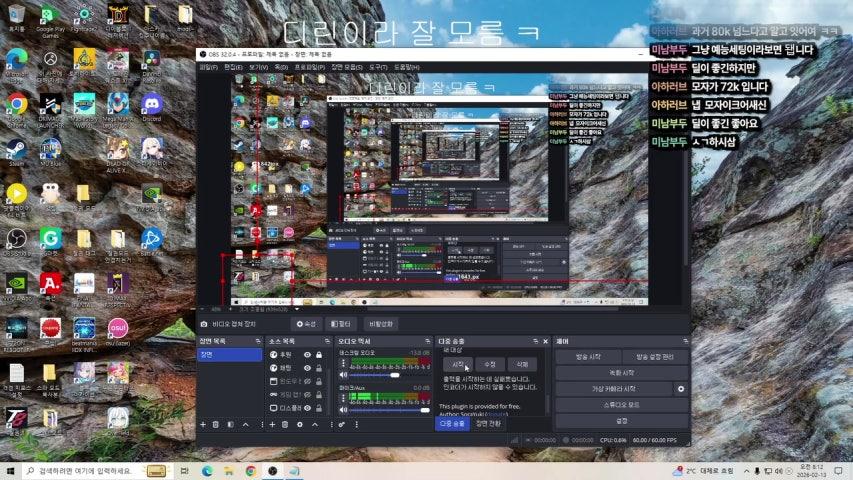
Task: Adjust the Mic/Aux volume slider
Action: tap(390, 410)
